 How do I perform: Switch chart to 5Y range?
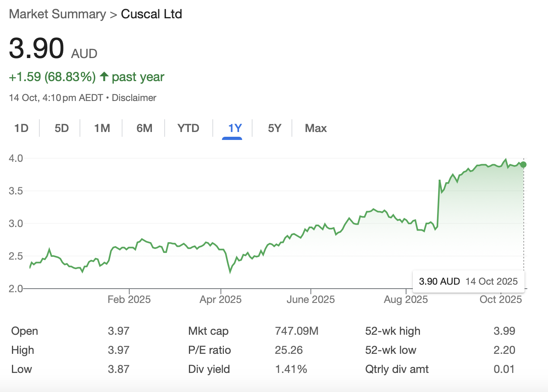click(x=274, y=128)
